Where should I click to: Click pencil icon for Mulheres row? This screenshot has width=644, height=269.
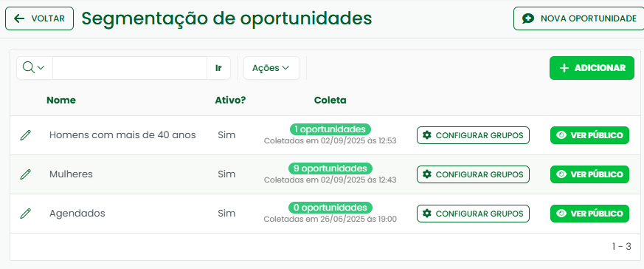click(x=26, y=174)
